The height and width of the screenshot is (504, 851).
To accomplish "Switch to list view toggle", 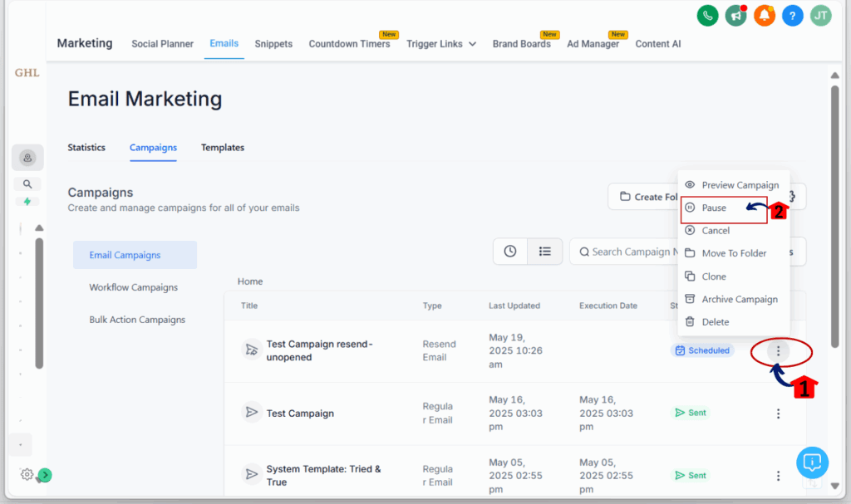I will 545,251.
